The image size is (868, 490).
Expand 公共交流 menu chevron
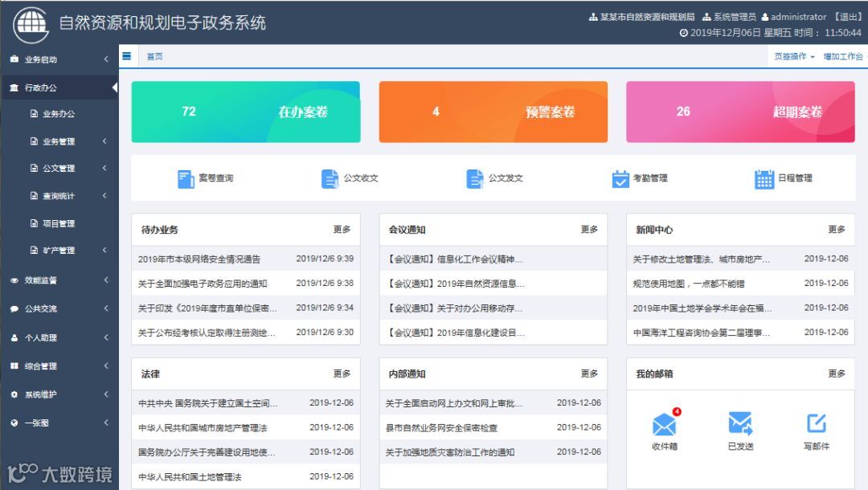[106, 308]
